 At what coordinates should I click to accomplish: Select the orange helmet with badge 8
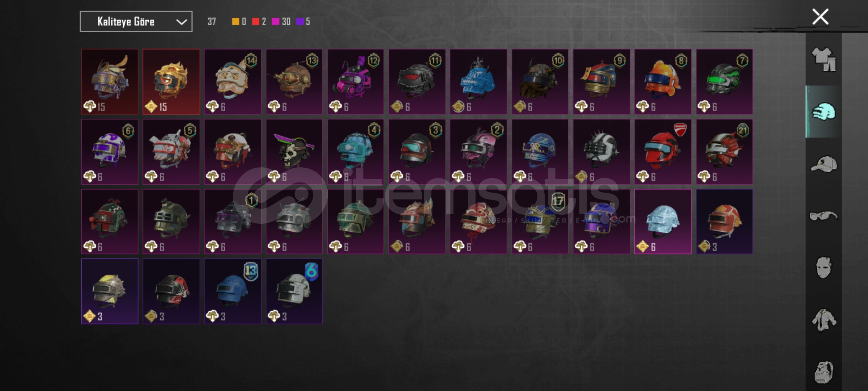[x=663, y=82]
